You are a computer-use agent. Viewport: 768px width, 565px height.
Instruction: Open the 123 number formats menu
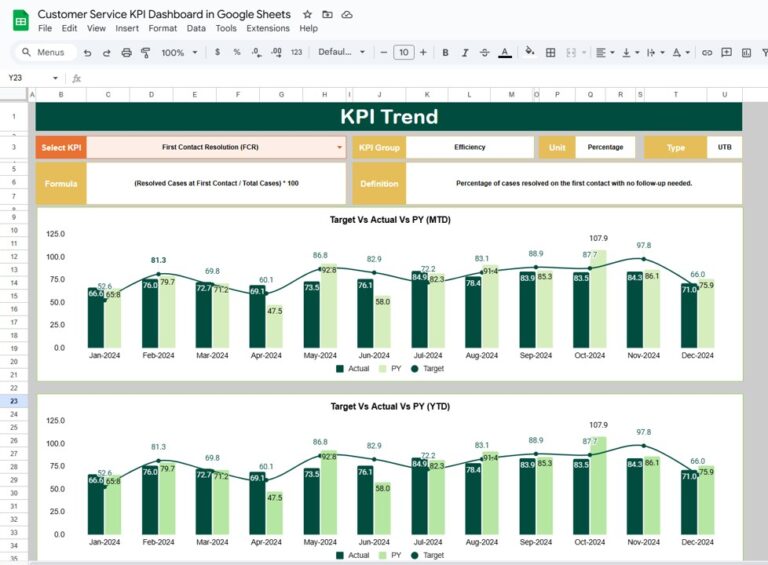pos(296,52)
